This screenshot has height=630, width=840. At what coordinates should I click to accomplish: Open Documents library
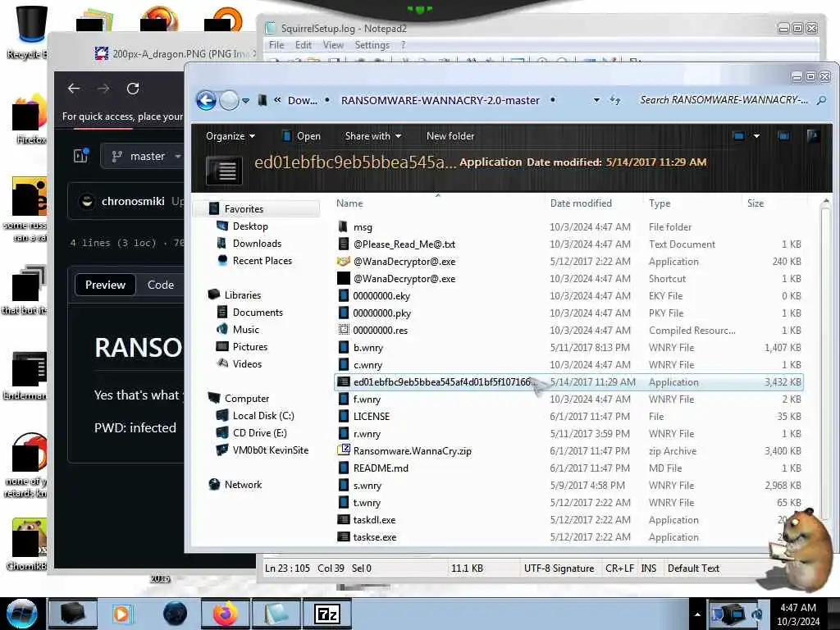[x=258, y=313]
